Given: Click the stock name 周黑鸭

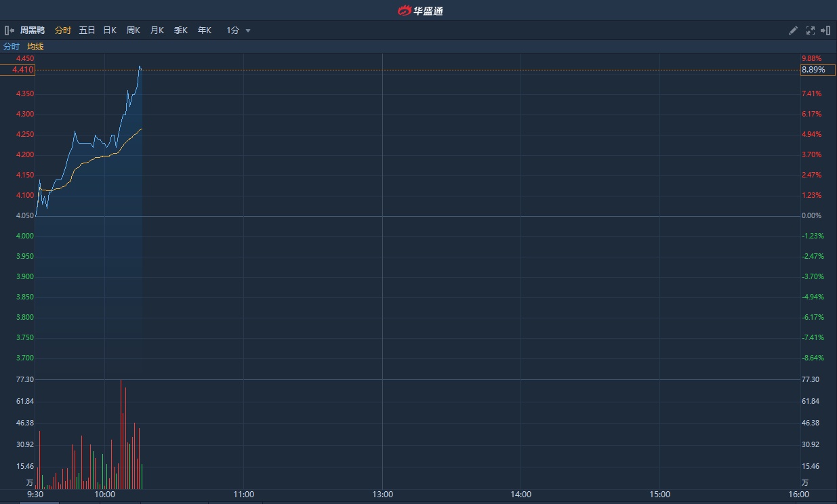Looking at the screenshot, I should [x=33, y=30].
